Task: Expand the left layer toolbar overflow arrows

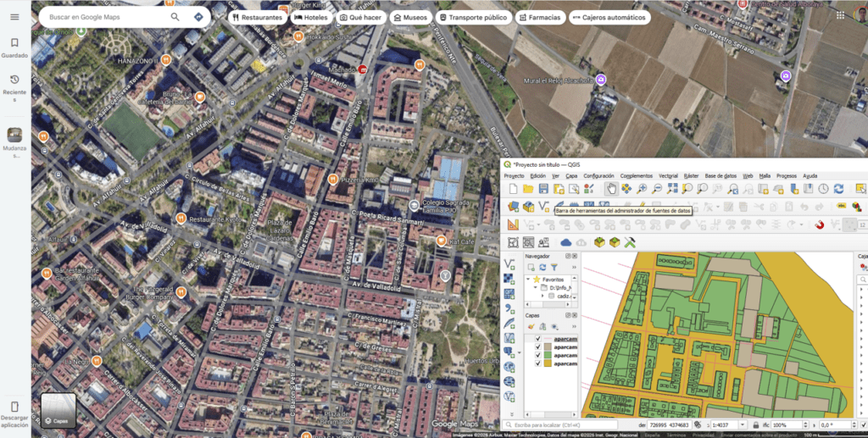Action: (511, 413)
